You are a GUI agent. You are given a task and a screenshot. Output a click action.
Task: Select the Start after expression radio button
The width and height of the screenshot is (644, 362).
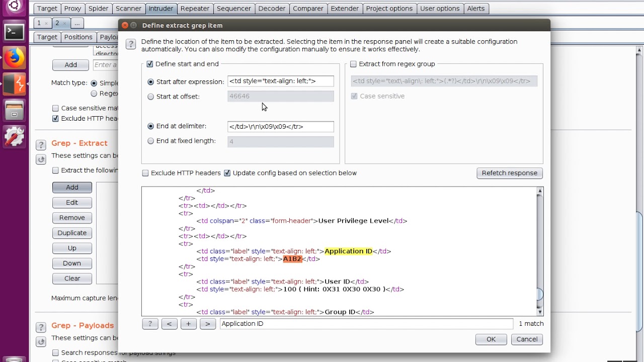[x=150, y=81]
